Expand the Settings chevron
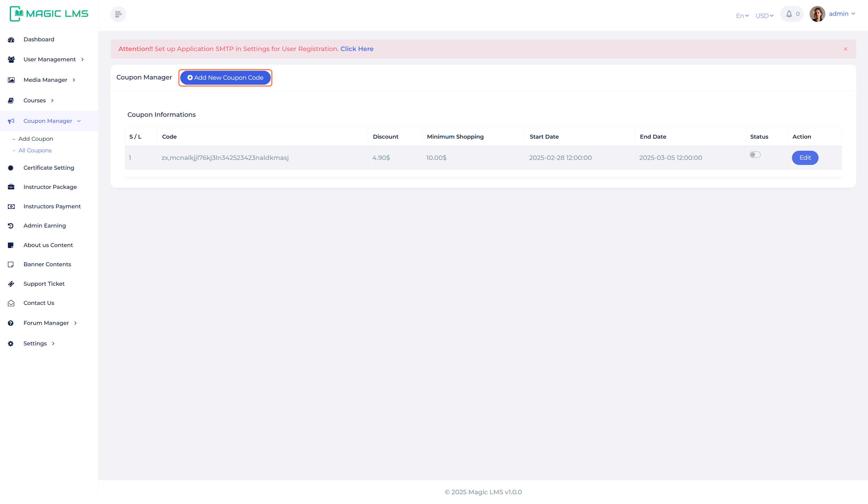This screenshot has height=504, width=868. [x=53, y=344]
